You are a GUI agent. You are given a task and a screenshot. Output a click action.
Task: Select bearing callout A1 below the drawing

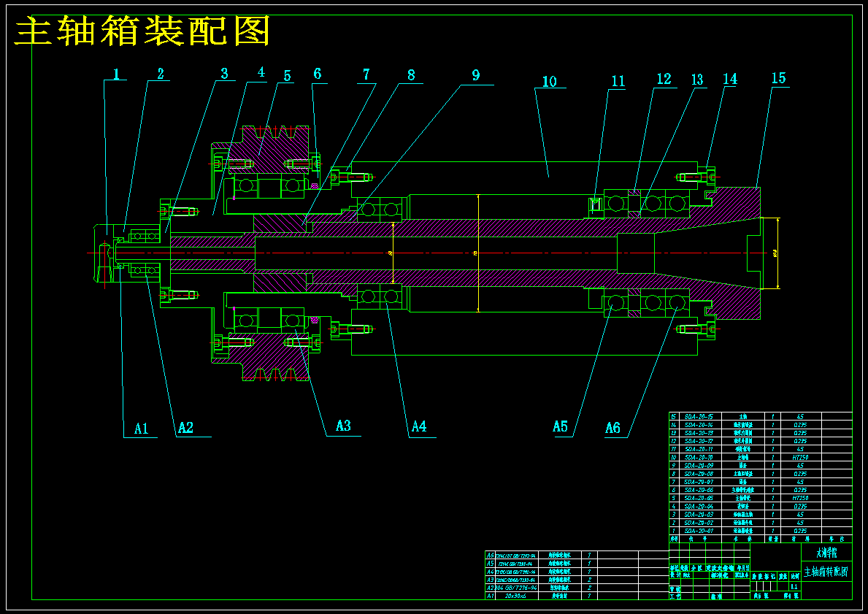pyautogui.click(x=142, y=428)
